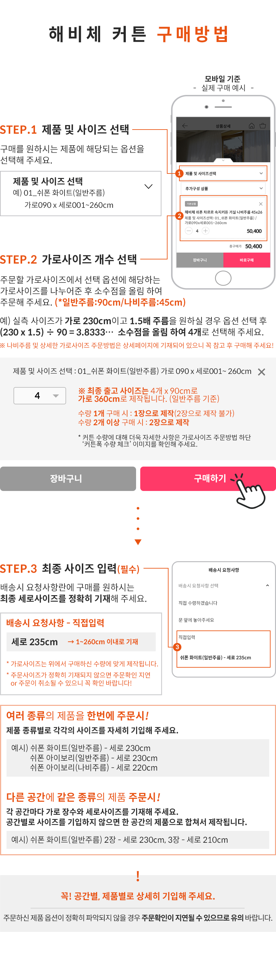This screenshot has height=980, width=276.
Task: Open the STEP.1 제품 및 사이즈 선택 chevron box
Action: tap(81, 194)
